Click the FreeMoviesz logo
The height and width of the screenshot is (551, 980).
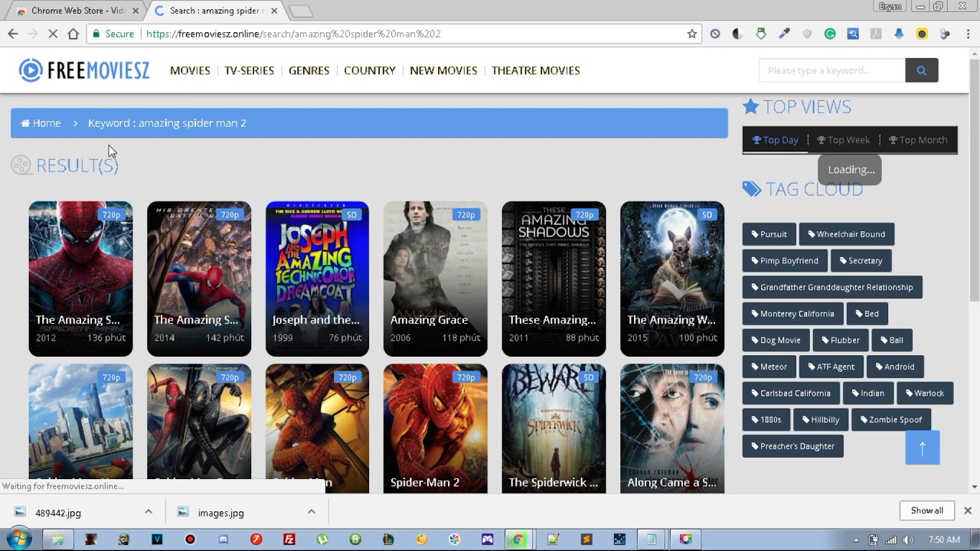(x=83, y=70)
